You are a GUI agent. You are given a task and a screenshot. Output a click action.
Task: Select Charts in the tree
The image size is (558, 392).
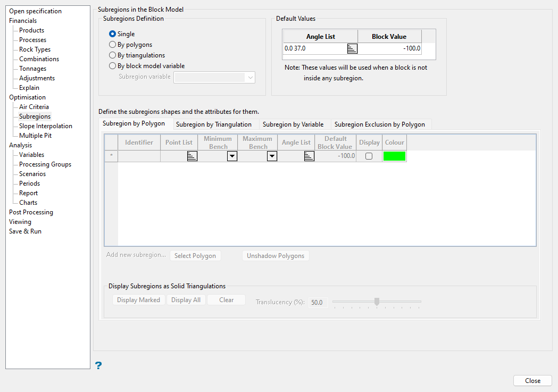pyautogui.click(x=28, y=203)
